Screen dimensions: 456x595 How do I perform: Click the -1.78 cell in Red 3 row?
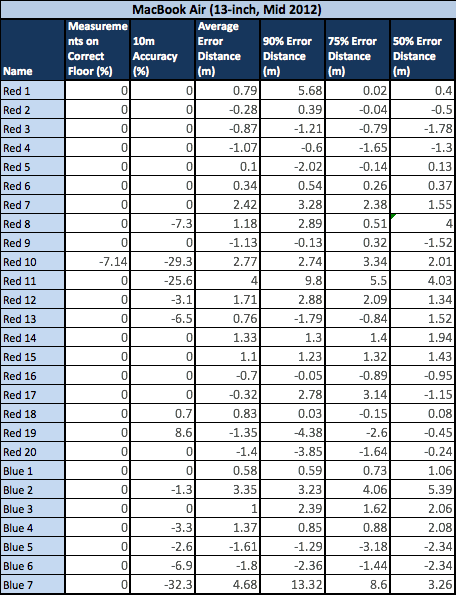pyautogui.click(x=423, y=129)
